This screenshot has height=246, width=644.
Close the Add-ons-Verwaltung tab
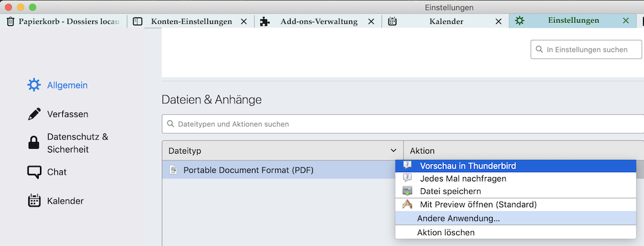(371, 22)
